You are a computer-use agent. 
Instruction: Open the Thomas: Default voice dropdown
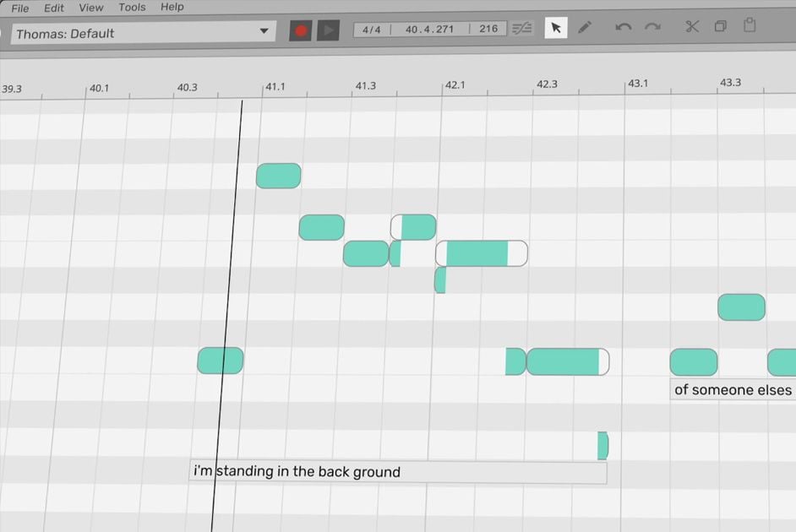coord(143,33)
